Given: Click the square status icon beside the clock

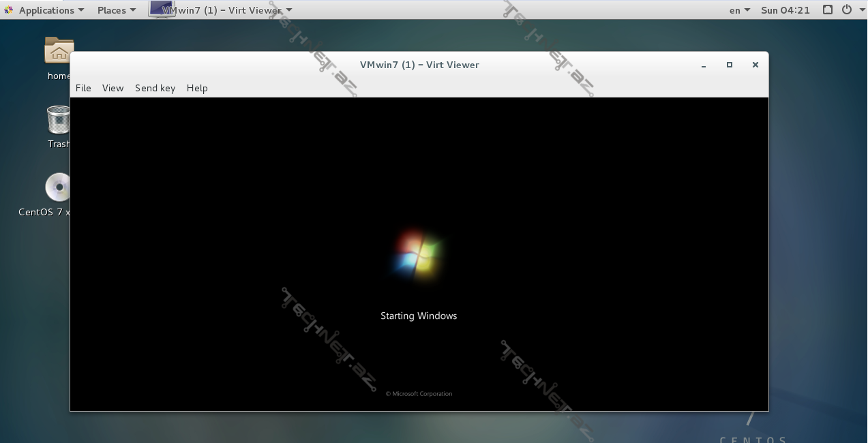Looking at the screenshot, I should [828, 10].
